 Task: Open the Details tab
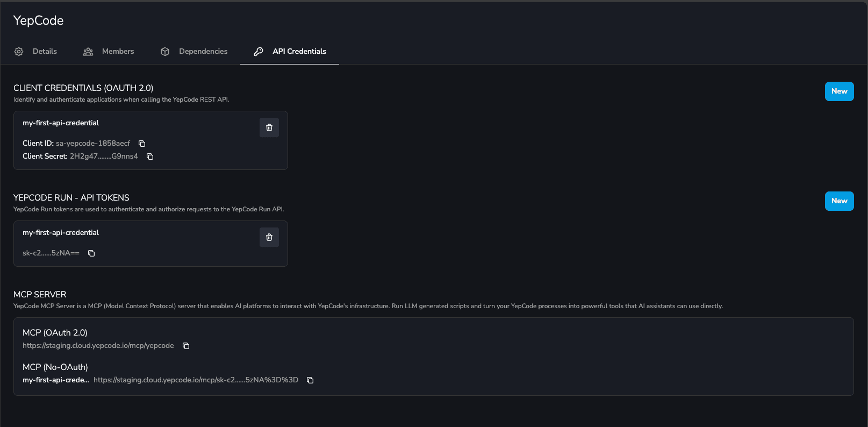(x=35, y=52)
